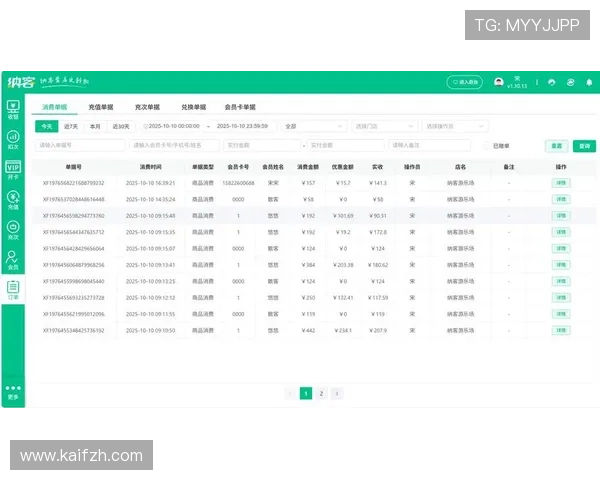
Task: Click the notification bell icon
Action: (x=589, y=82)
